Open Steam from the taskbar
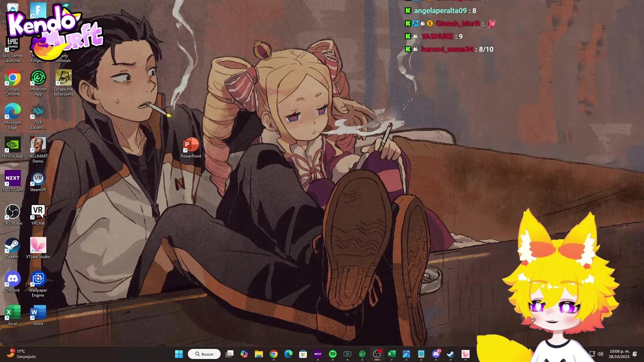Viewport: 644px width, 362px height. (451, 354)
